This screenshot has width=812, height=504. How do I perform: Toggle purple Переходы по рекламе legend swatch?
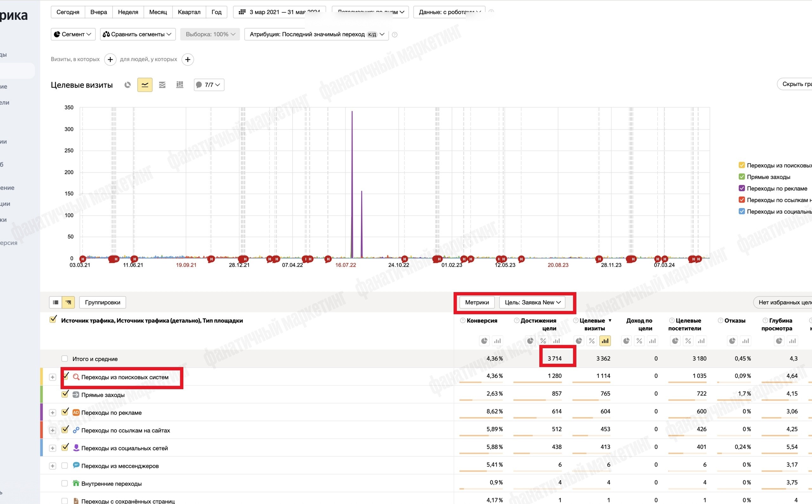pyautogui.click(x=742, y=188)
